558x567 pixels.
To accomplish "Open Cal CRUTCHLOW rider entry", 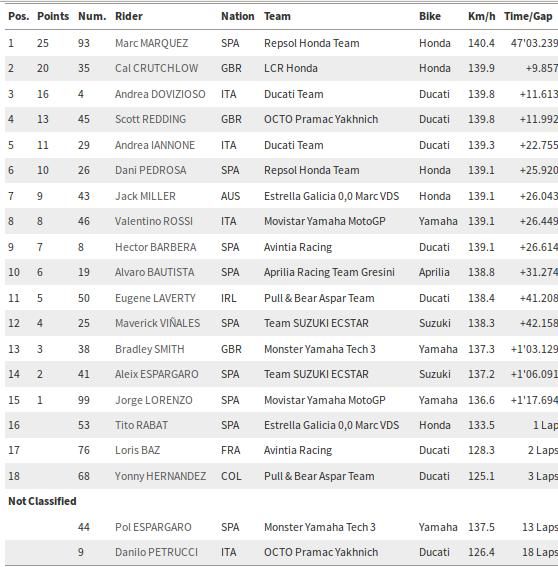I will pos(157,68).
